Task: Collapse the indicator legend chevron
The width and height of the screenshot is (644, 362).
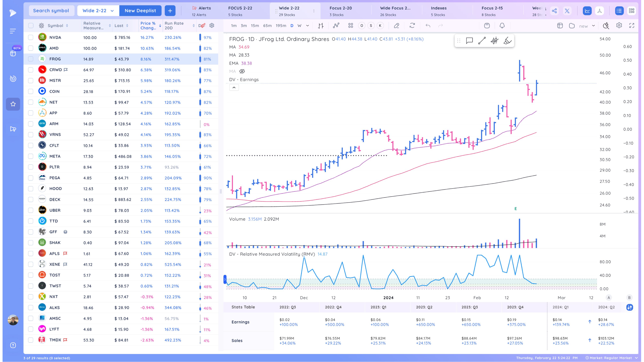Action: [x=234, y=87]
